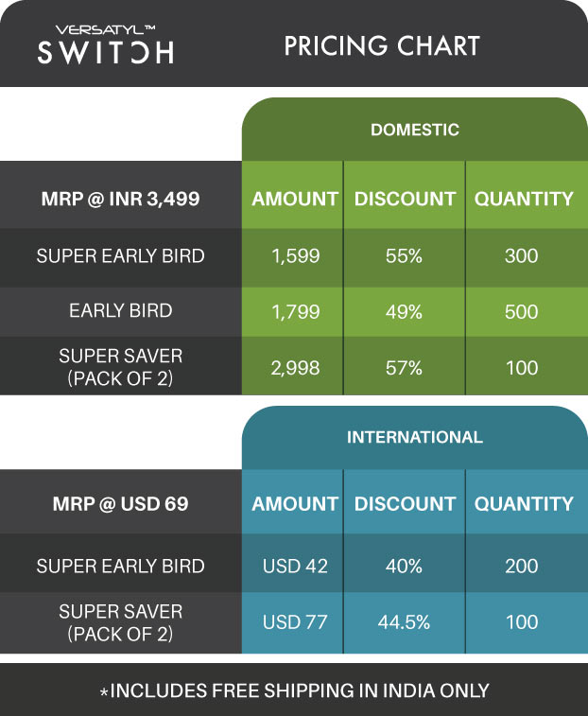
Task: Click the 49% discount cell
Action: (405, 311)
